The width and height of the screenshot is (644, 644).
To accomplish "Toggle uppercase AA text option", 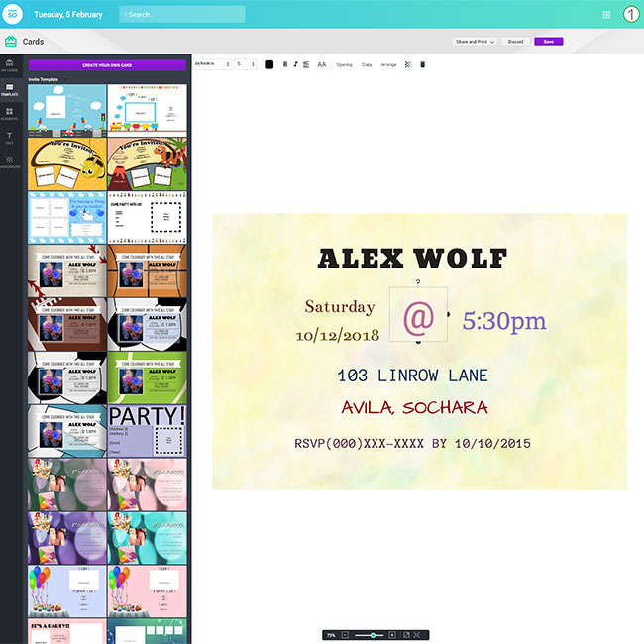I will click(x=321, y=64).
